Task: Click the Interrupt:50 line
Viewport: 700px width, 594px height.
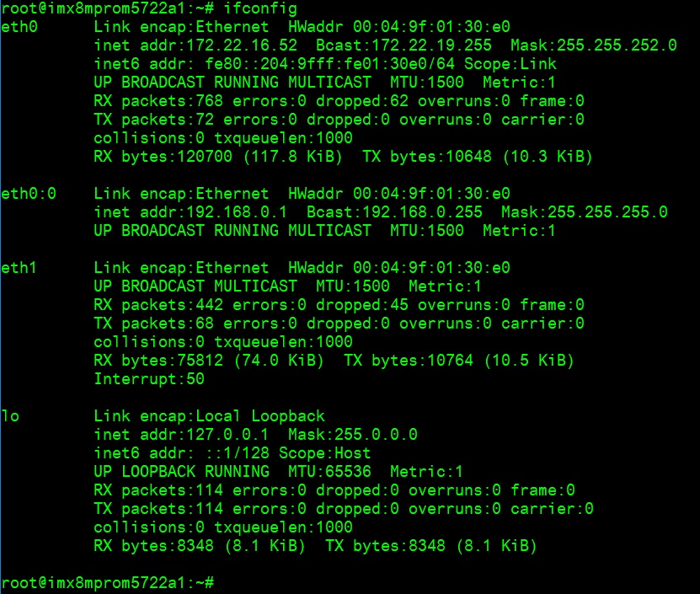Action: [149, 379]
